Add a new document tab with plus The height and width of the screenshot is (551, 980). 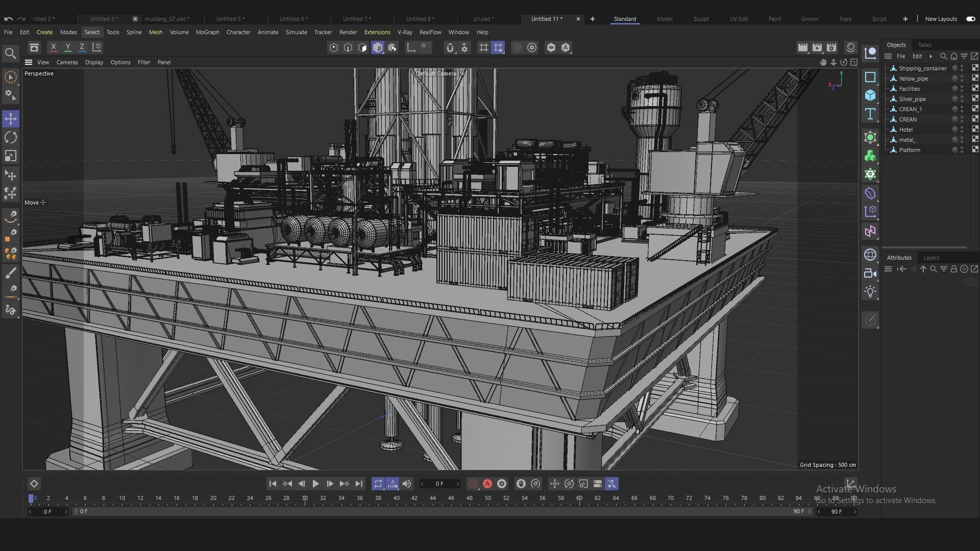click(x=592, y=19)
